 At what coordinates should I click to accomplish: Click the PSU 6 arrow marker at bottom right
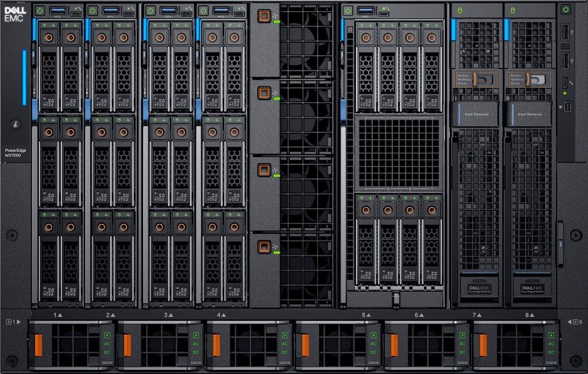coord(575,322)
